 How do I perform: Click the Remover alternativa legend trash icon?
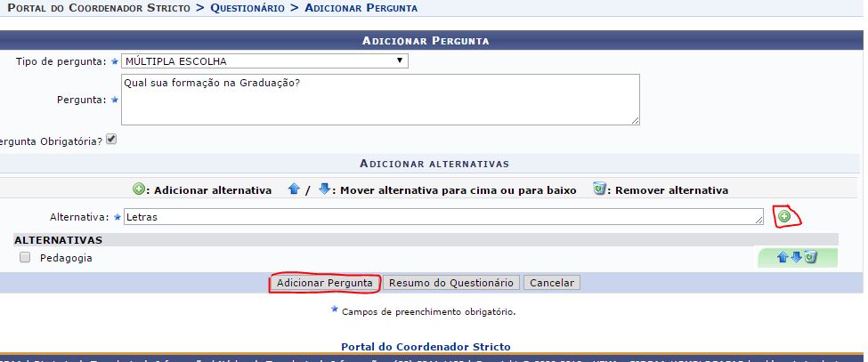[600, 189]
